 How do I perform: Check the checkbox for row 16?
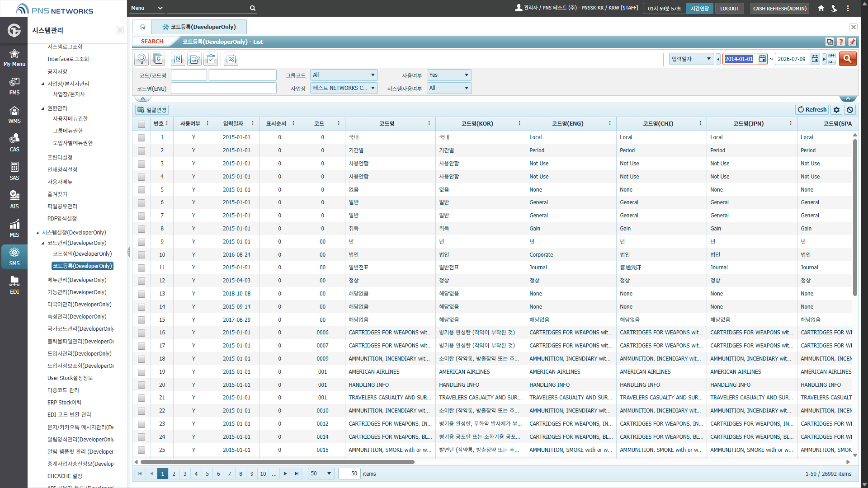142,333
